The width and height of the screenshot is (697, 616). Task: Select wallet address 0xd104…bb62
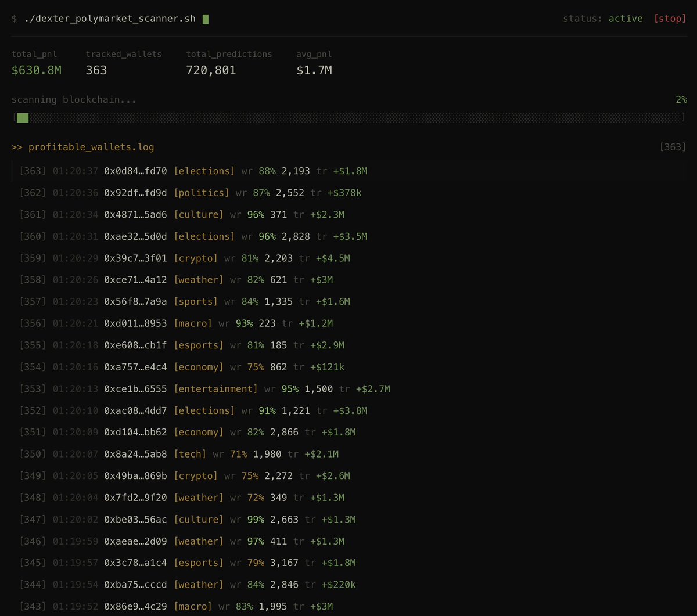[135, 433]
